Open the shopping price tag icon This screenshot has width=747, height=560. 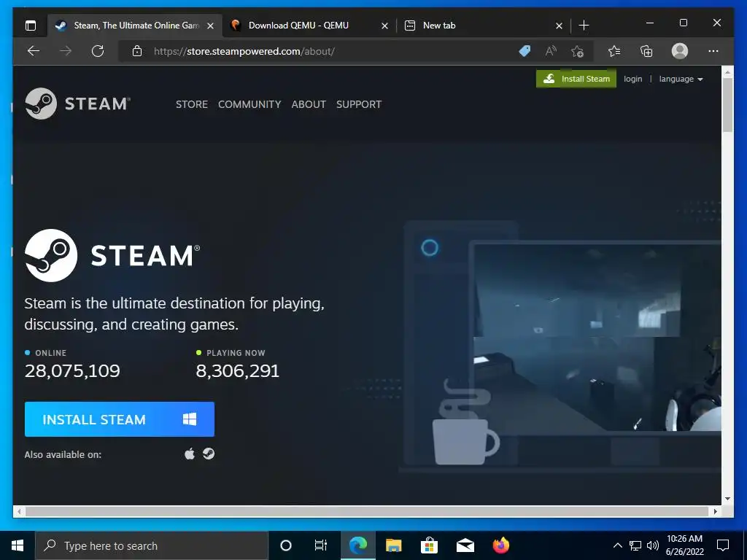click(x=525, y=51)
